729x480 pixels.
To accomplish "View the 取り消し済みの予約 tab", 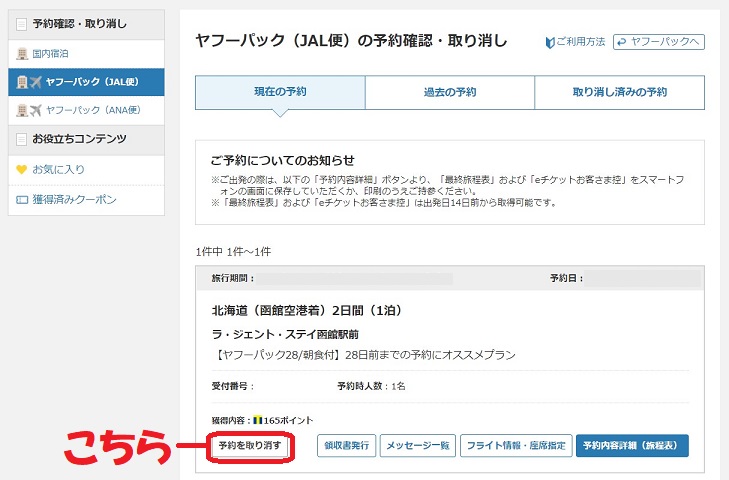I will click(x=619, y=92).
